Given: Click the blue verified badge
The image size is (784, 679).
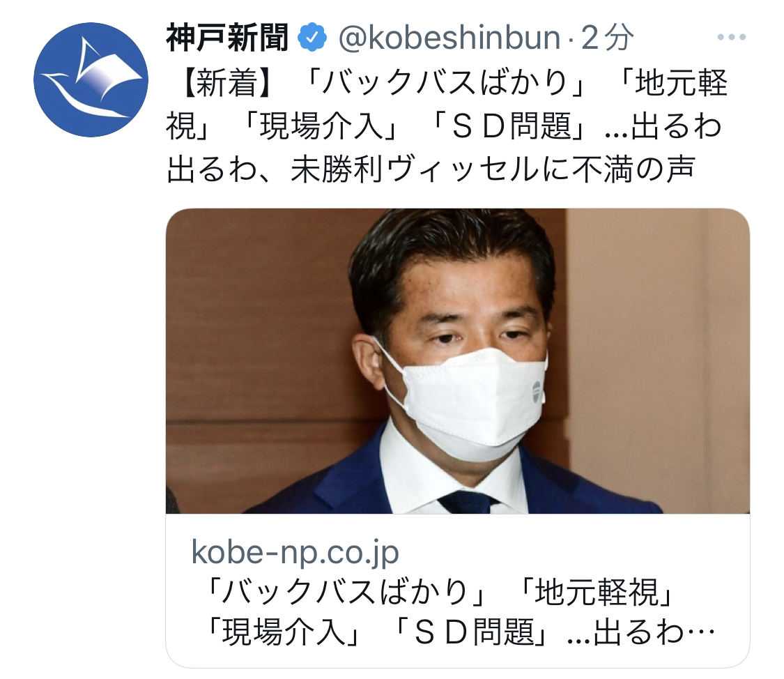Looking at the screenshot, I should pos(312,37).
